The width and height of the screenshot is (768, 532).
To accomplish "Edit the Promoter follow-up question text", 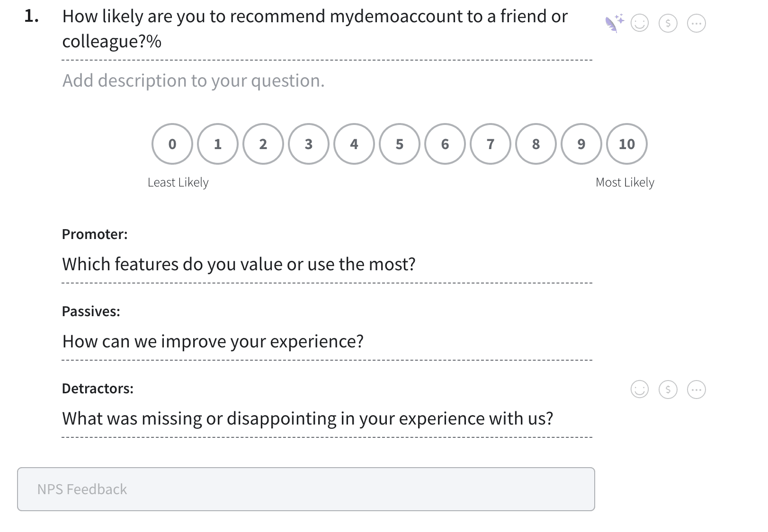I will [x=239, y=264].
